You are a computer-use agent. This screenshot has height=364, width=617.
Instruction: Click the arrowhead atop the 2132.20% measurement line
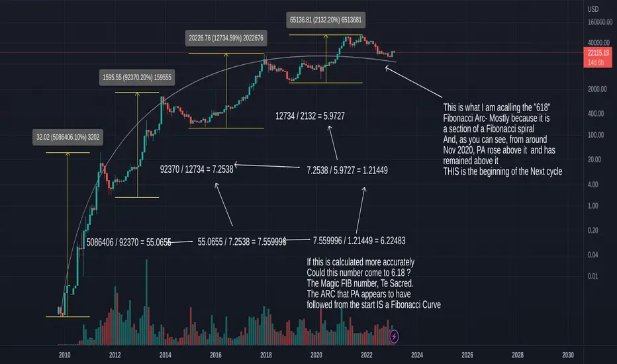pyautogui.click(x=326, y=37)
